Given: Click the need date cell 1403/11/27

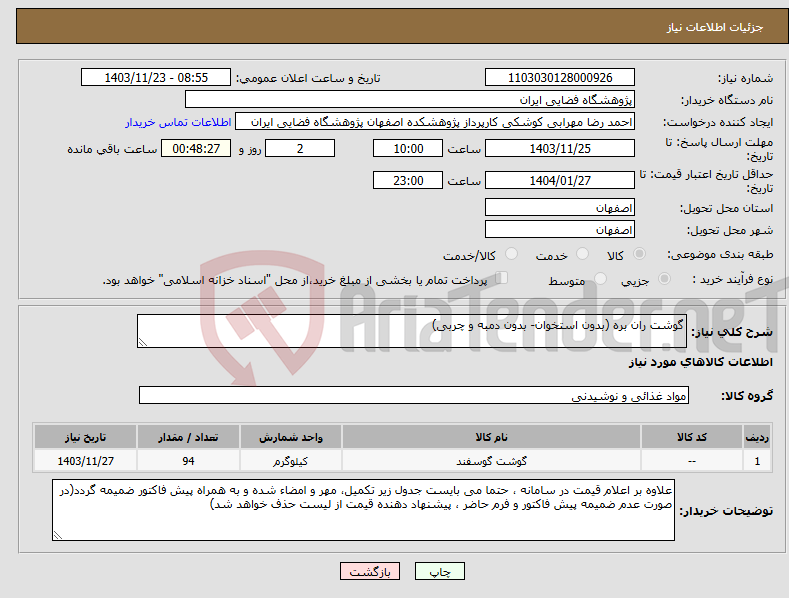Looking at the screenshot, I should point(86,461).
